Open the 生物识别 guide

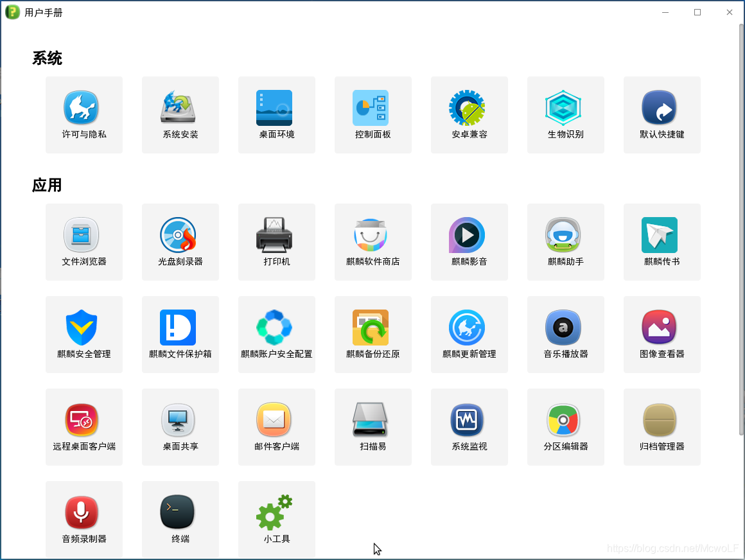(x=566, y=114)
